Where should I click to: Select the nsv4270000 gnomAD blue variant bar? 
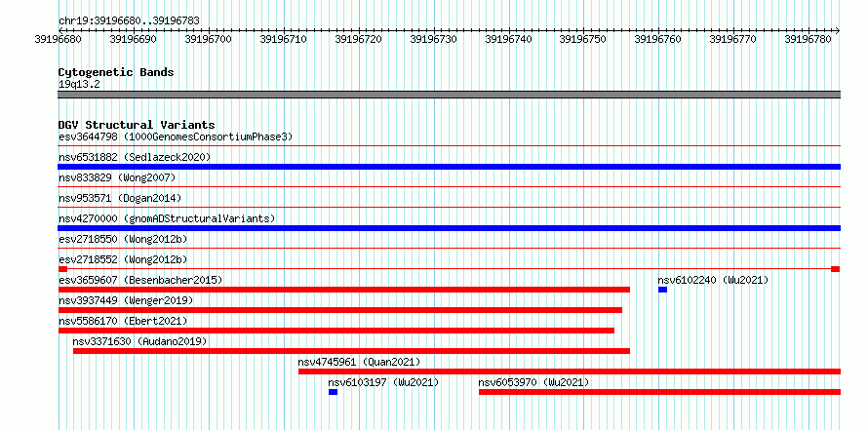(450, 228)
